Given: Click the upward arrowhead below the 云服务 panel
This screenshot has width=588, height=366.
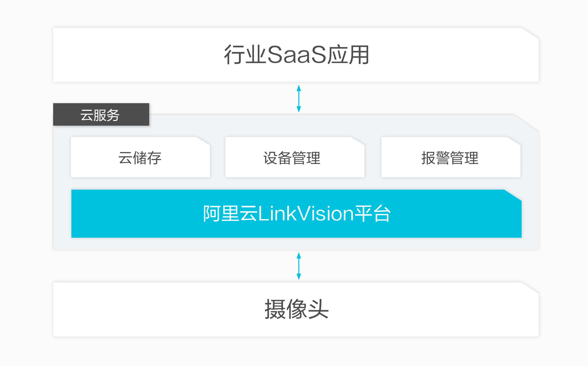Looking at the screenshot, I should point(299,255).
